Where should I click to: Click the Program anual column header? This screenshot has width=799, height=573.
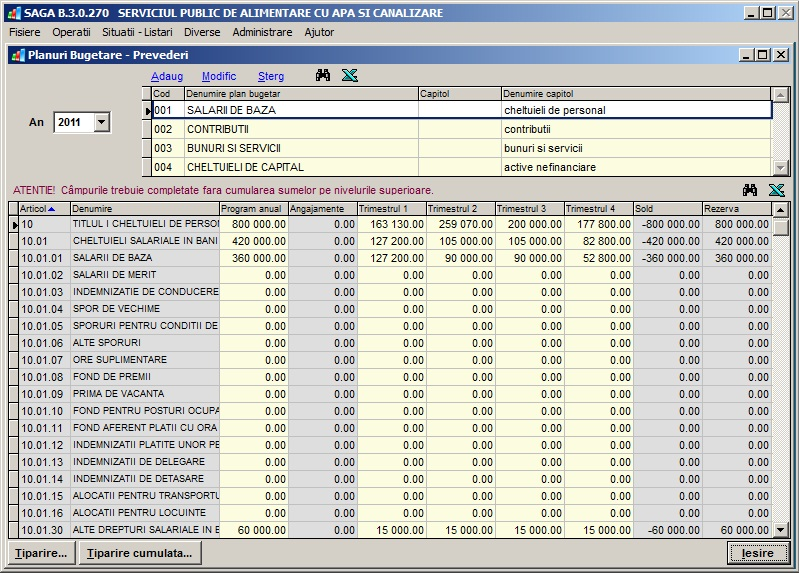tap(254, 209)
